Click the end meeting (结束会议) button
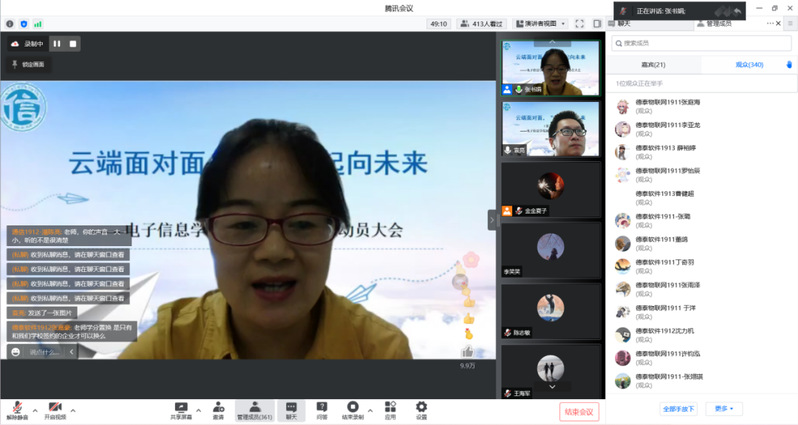The width and height of the screenshot is (798, 425). pyautogui.click(x=578, y=411)
